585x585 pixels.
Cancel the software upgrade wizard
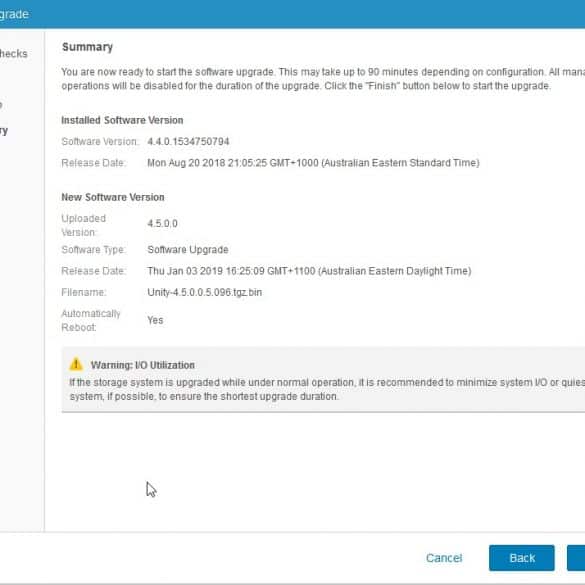point(444,558)
